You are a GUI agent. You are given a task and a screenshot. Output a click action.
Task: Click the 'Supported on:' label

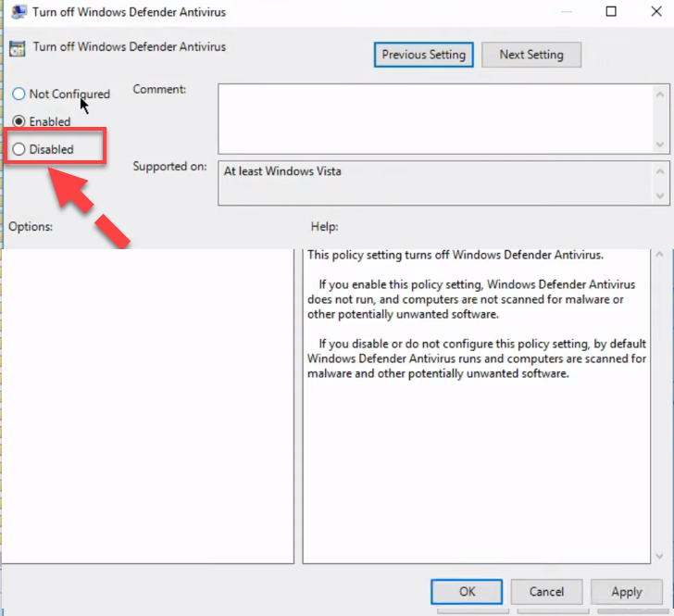pos(169,167)
